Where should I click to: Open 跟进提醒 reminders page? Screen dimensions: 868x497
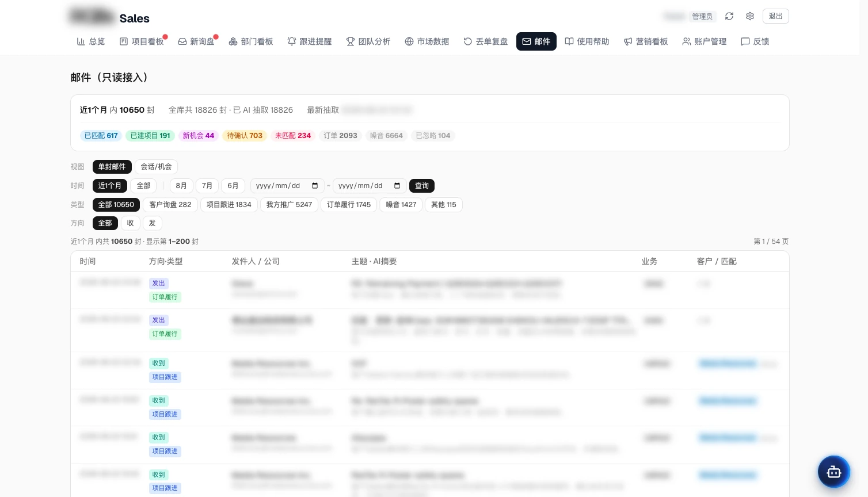(x=310, y=41)
